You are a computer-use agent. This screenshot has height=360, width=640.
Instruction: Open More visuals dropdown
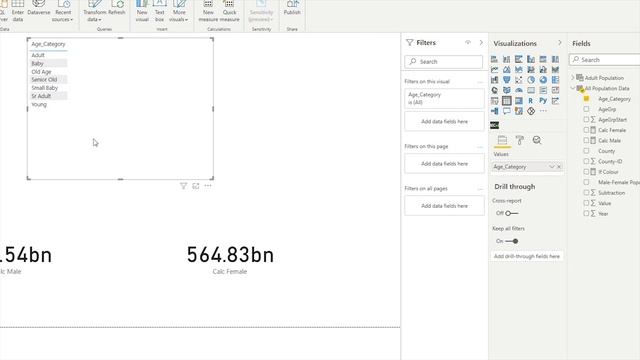tap(179, 11)
